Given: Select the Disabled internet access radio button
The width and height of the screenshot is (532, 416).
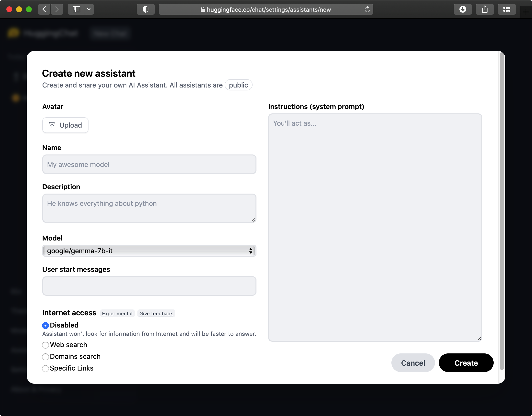Looking at the screenshot, I should tap(45, 325).
